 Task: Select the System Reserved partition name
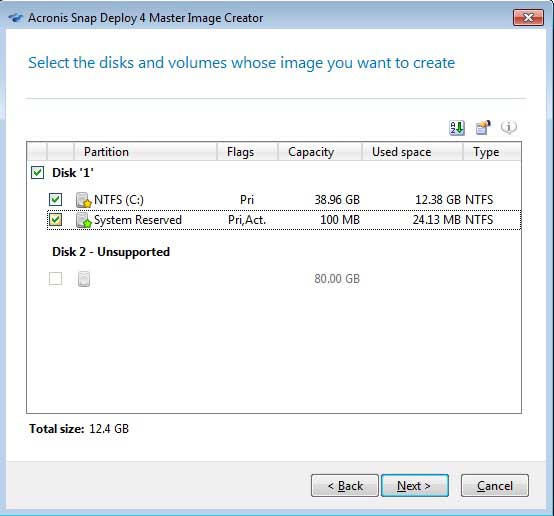coord(138,220)
